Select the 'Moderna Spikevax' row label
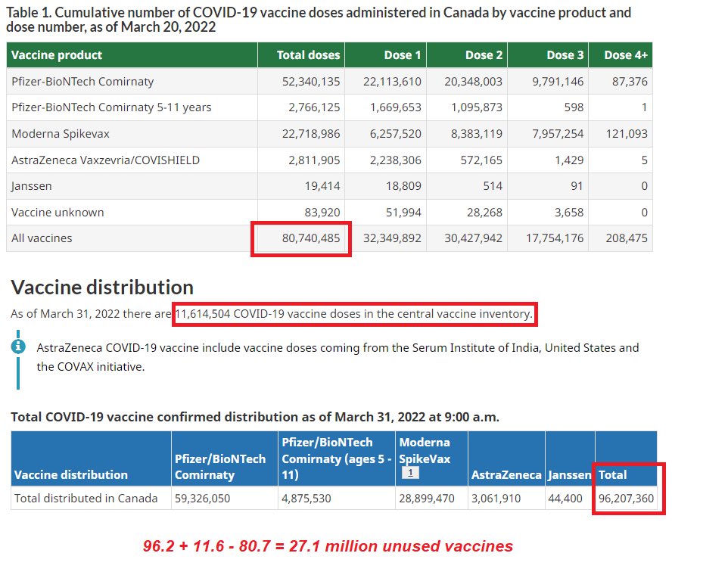The image size is (728, 578). (x=61, y=134)
